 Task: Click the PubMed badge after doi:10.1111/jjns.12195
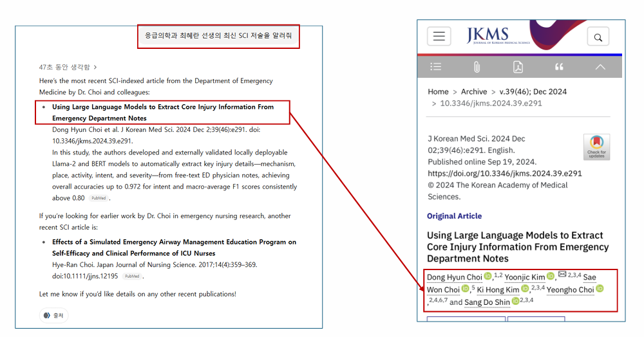(x=132, y=277)
